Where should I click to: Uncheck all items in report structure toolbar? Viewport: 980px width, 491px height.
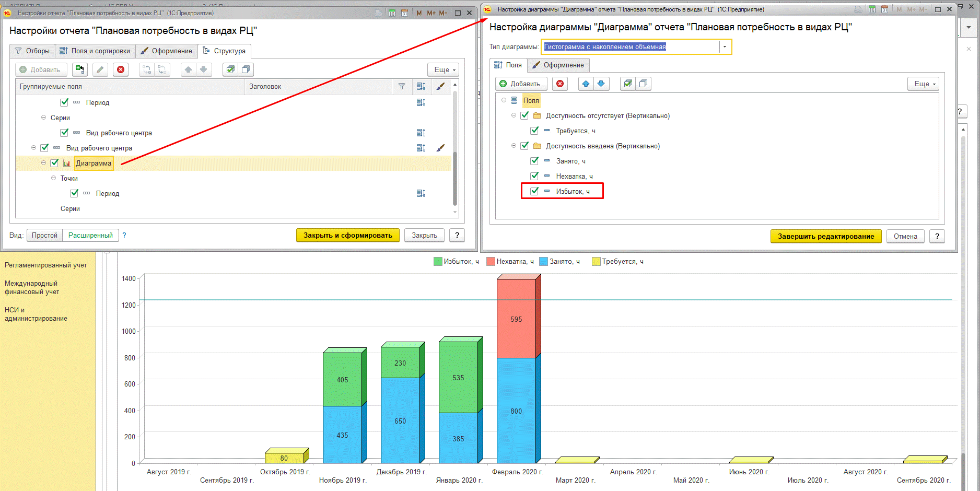click(x=246, y=69)
